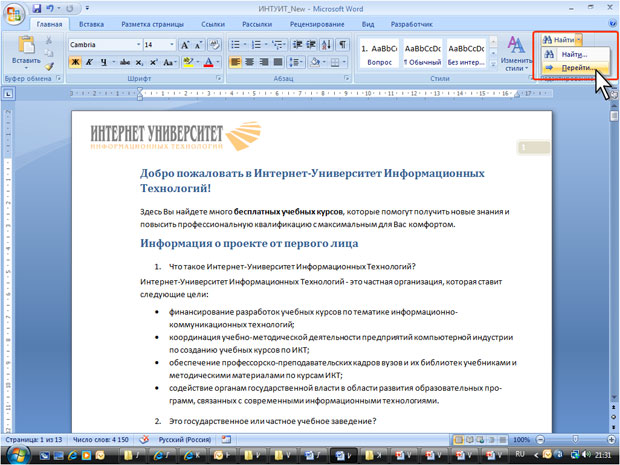Set paragraph alignment to justify
Screen dimensions: 620x465
click(x=278, y=62)
